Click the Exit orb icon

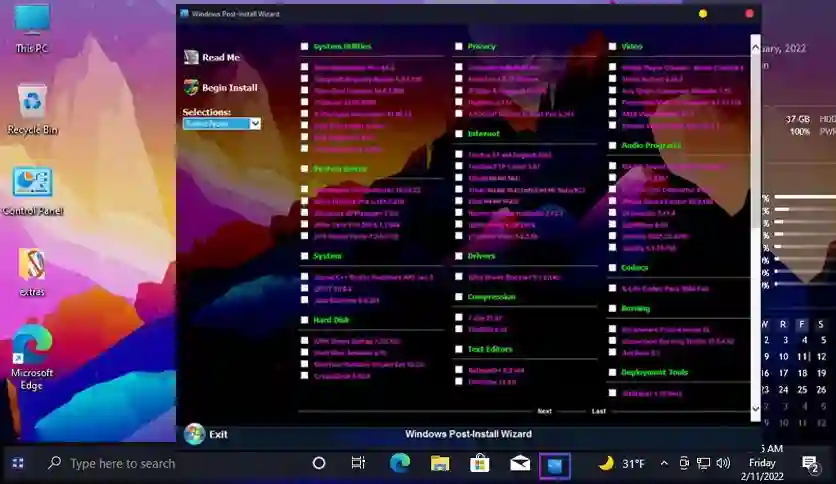point(194,434)
